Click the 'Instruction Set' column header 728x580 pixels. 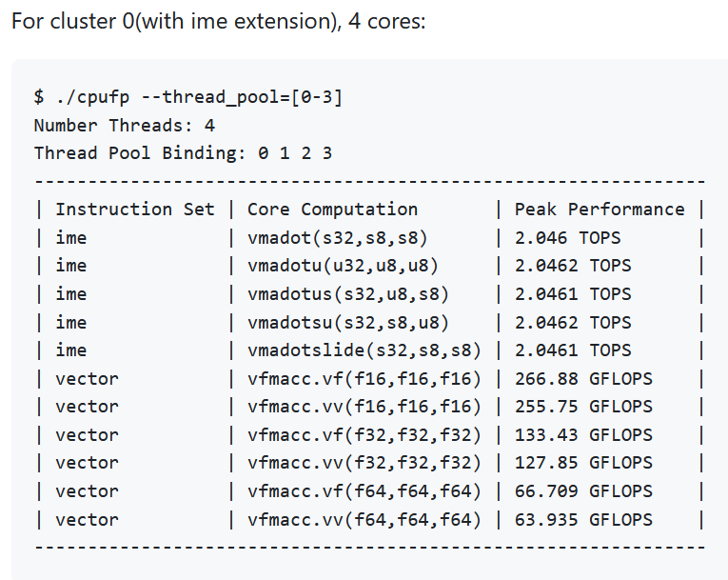tap(135, 209)
